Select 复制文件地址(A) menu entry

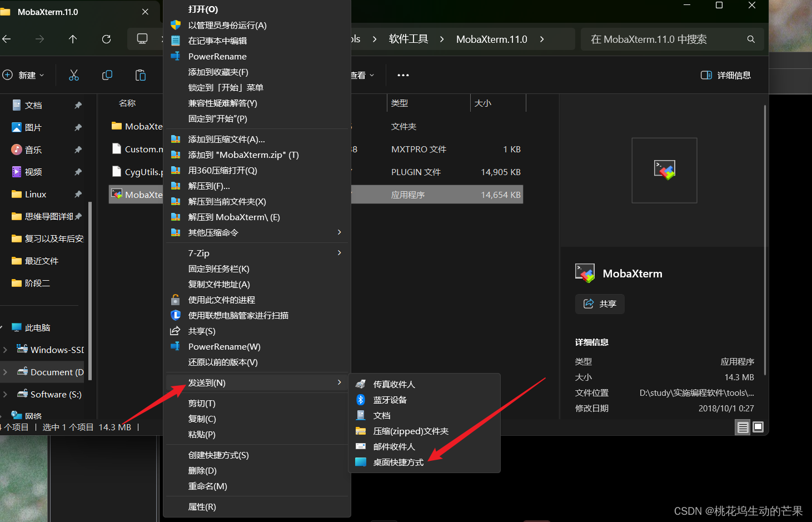[257, 284]
